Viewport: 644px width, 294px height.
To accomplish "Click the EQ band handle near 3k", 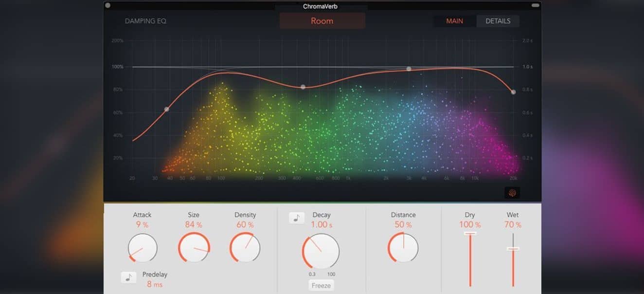I will click(409, 69).
